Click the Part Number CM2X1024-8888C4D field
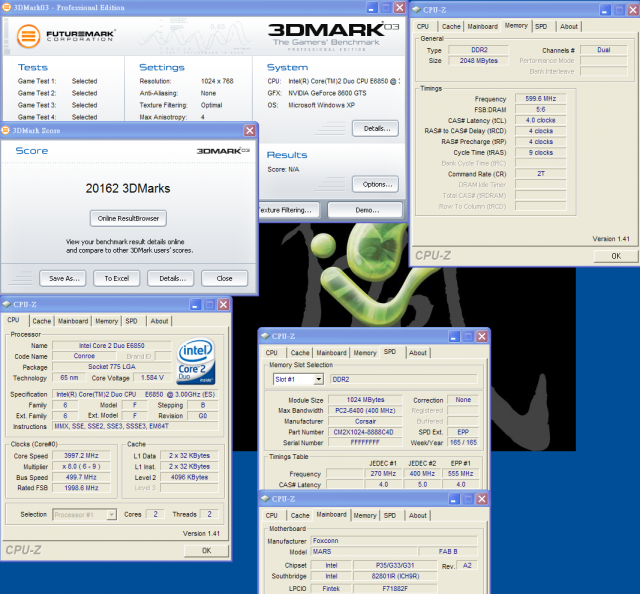The height and width of the screenshot is (594, 640). pos(363,432)
